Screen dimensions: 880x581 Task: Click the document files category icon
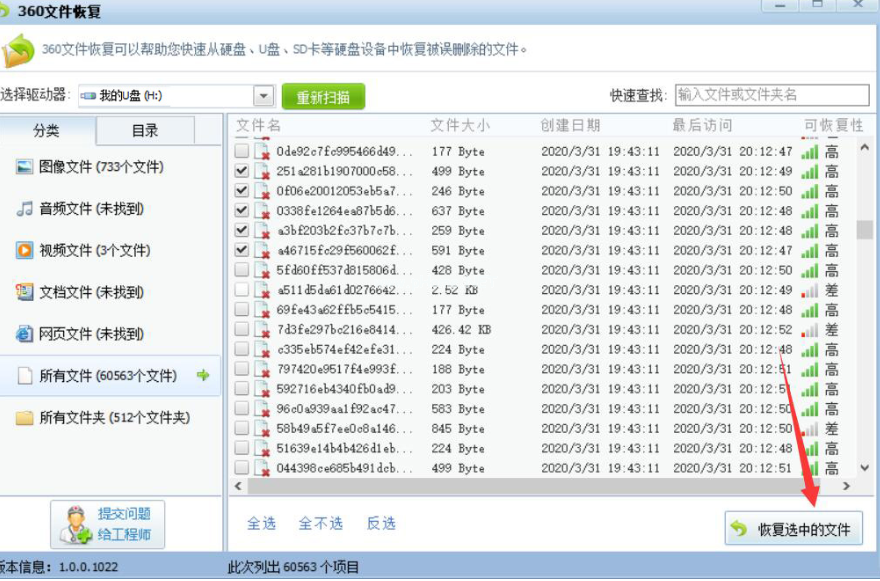(x=25, y=292)
